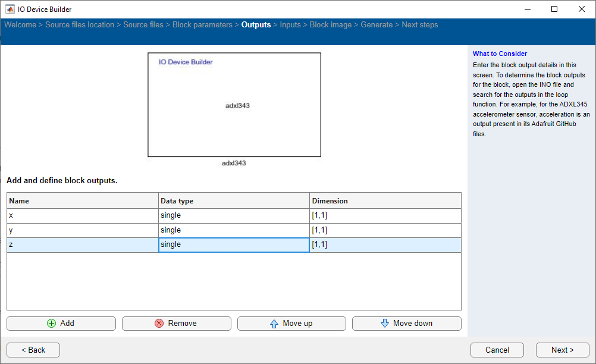Edit the Dimension cell in row z

385,244
